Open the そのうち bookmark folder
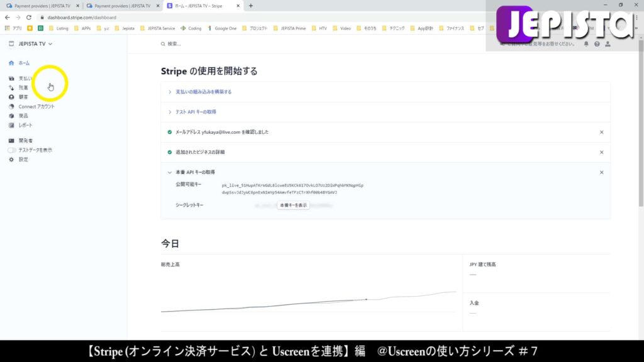 click(x=367, y=28)
